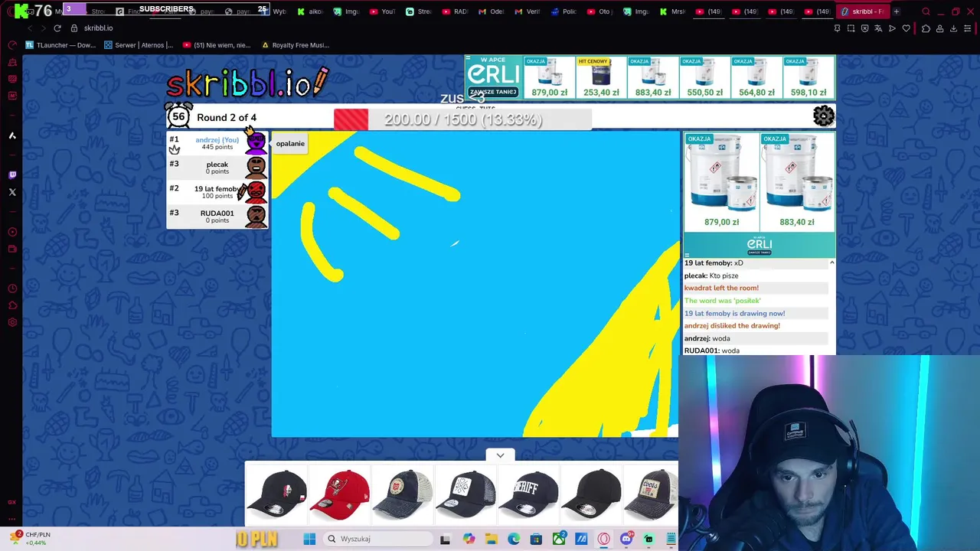Screen dimensions: 980x551
Task: Open Serwer | Aternos bookmark
Action: pos(139,45)
